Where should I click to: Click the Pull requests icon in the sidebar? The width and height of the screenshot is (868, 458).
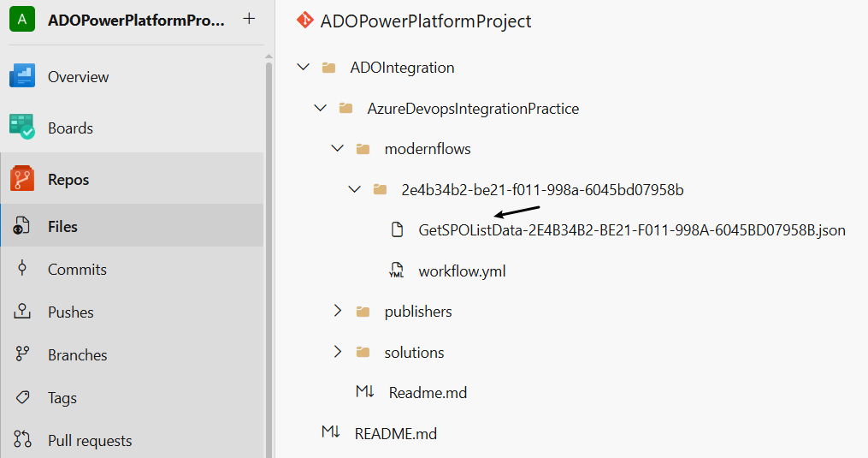(x=22, y=439)
